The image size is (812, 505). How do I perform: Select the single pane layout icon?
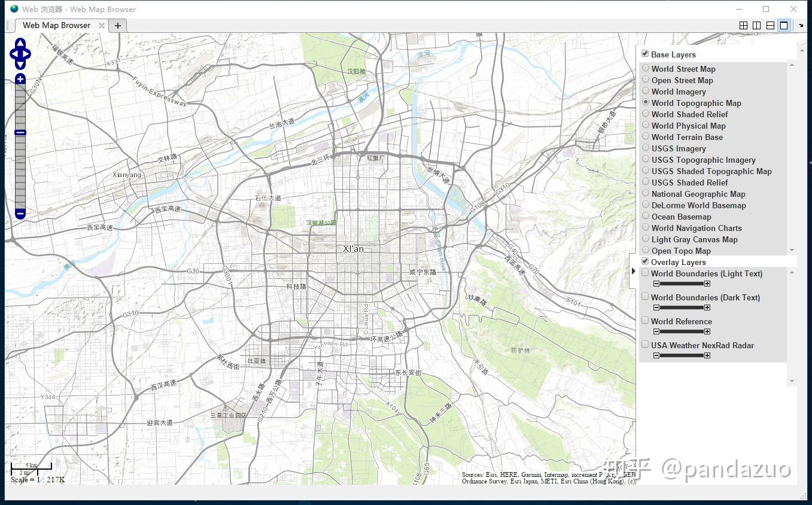coord(784,25)
